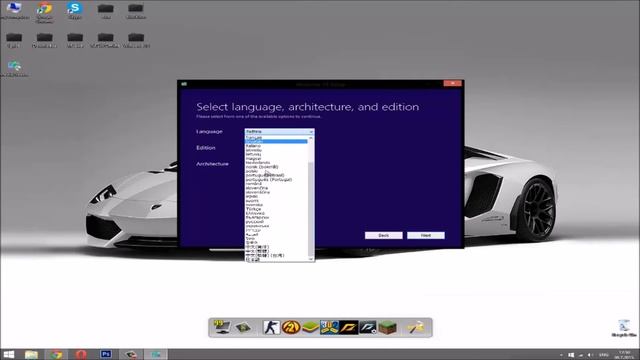Open the Skype desktop shortcut
Viewport: 640px width, 360px height.
click(75, 11)
